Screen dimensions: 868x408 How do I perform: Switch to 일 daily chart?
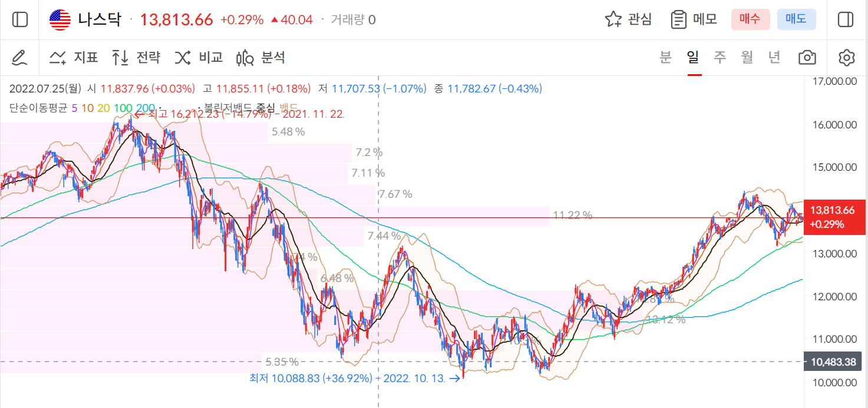[692, 57]
